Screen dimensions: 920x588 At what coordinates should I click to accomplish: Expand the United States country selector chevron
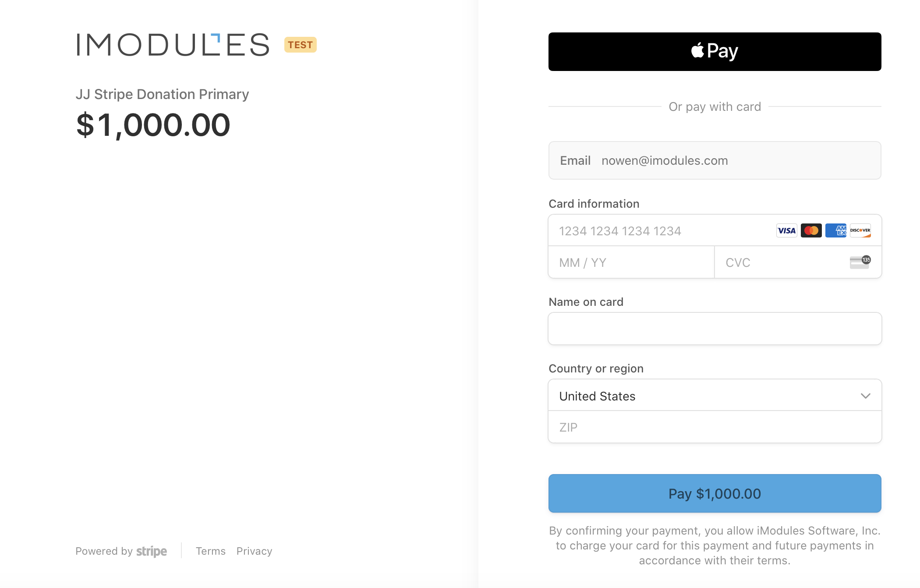pyautogui.click(x=865, y=395)
